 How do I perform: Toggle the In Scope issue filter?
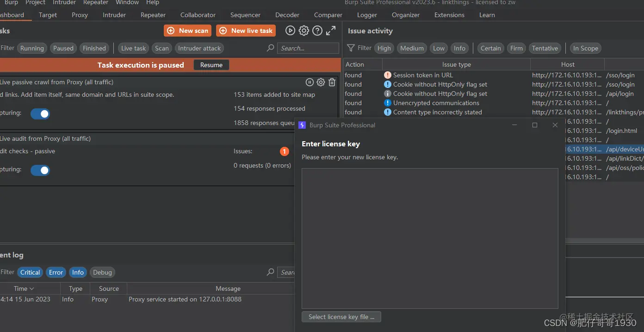click(585, 48)
